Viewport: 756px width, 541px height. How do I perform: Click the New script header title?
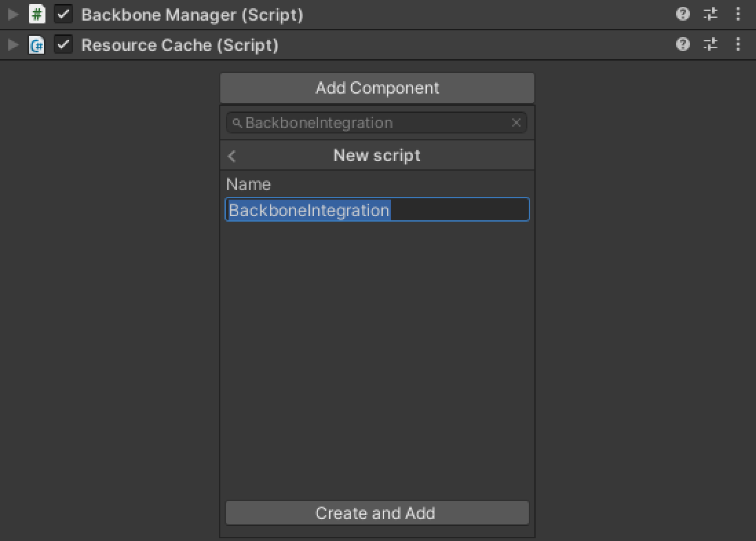tap(377, 156)
